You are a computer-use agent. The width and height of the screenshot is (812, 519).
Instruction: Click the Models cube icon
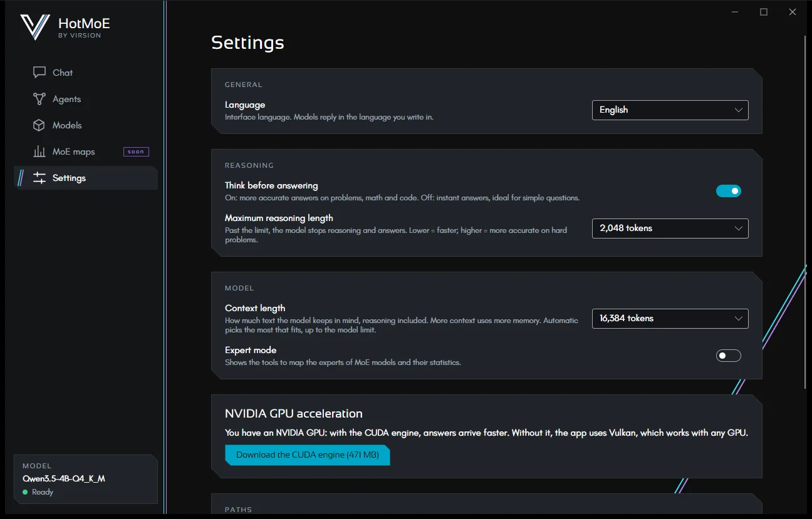pos(39,125)
